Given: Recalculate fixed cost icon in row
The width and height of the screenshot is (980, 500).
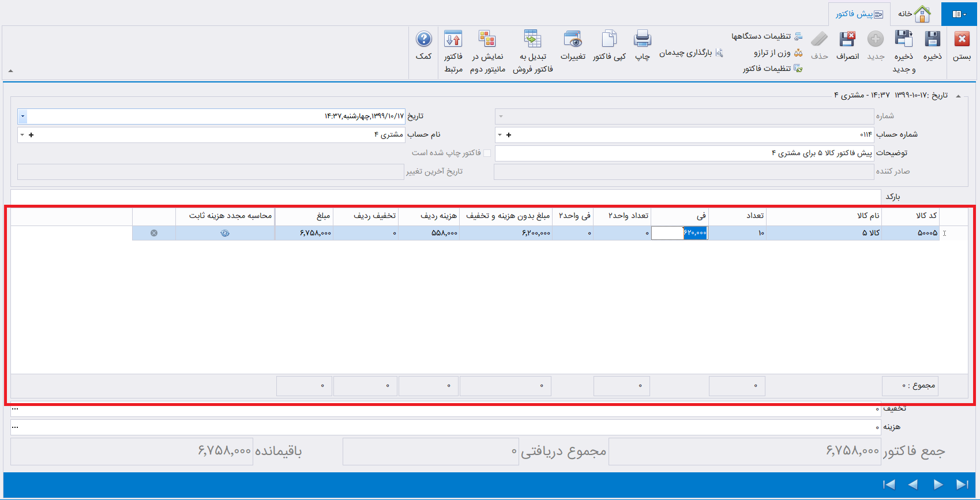Looking at the screenshot, I should pyautogui.click(x=225, y=233).
